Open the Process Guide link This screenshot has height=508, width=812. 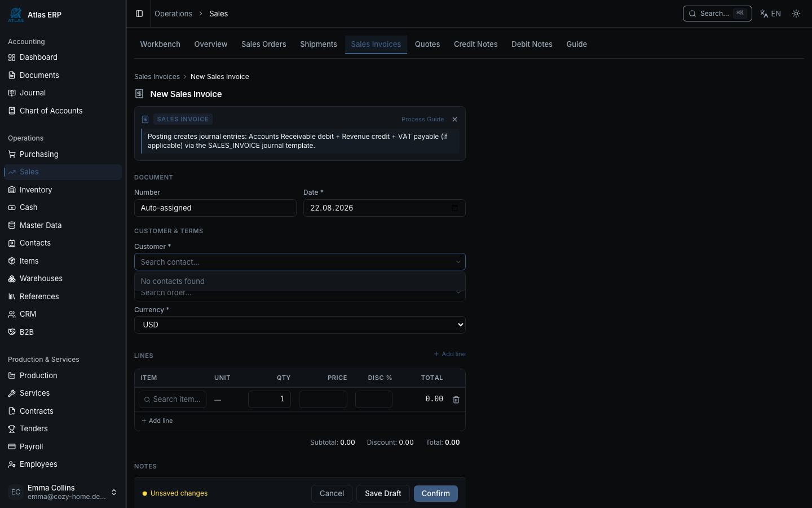pos(422,119)
